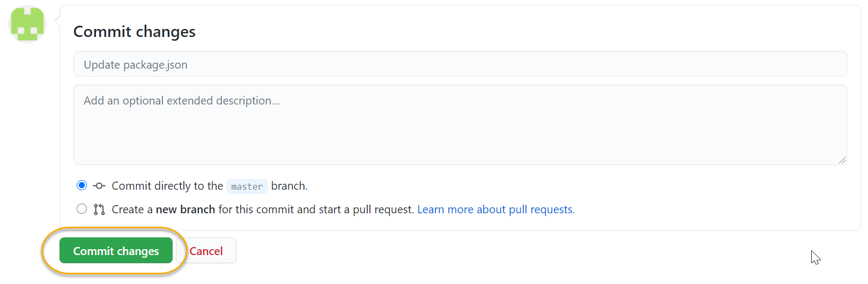Click the pull request icon beside "Create a"
The width and height of the screenshot is (868, 284).
click(x=99, y=210)
